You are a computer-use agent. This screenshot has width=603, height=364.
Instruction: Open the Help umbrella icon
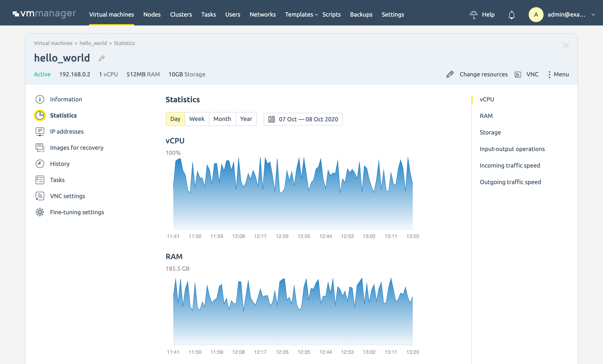point(473,14)
